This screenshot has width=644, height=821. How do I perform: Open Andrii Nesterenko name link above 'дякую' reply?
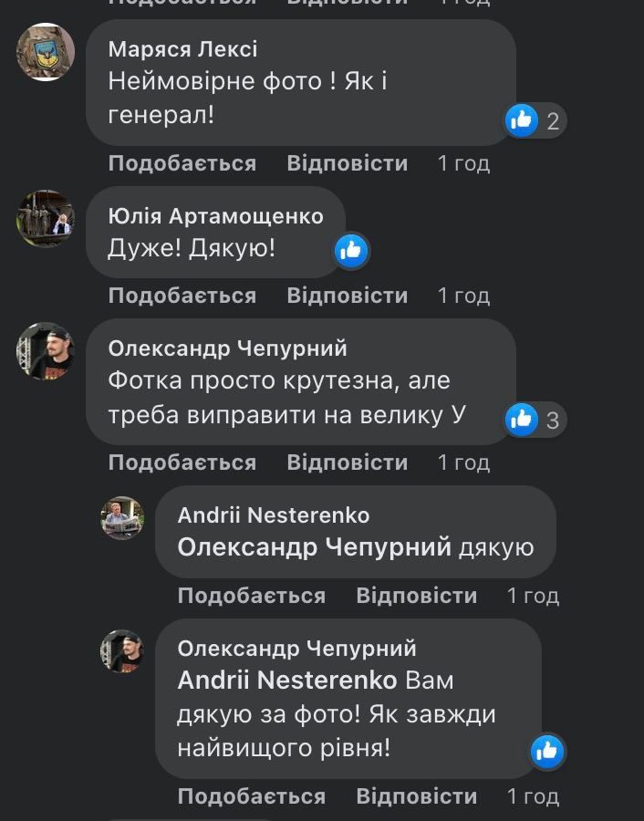273,515
